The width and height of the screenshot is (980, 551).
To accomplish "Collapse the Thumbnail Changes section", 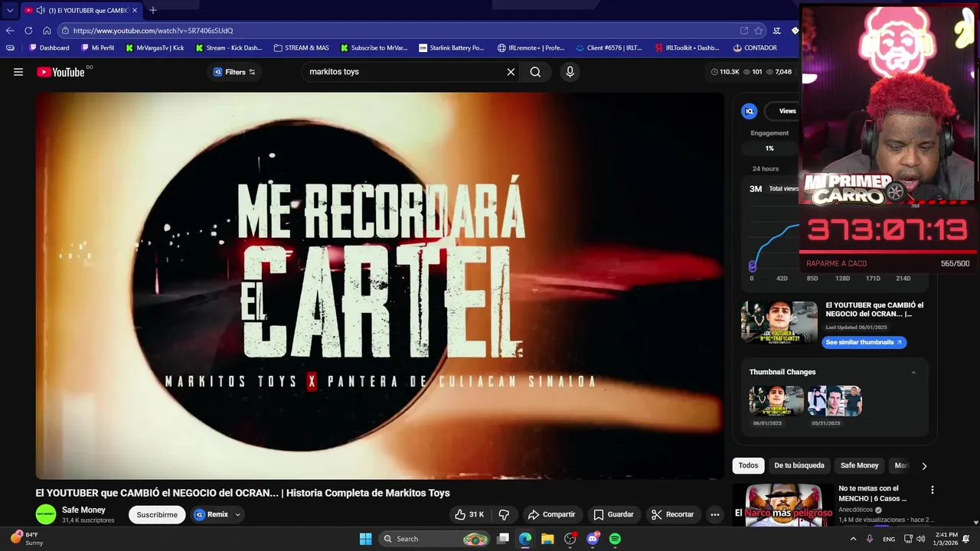I will coord(913,372).
